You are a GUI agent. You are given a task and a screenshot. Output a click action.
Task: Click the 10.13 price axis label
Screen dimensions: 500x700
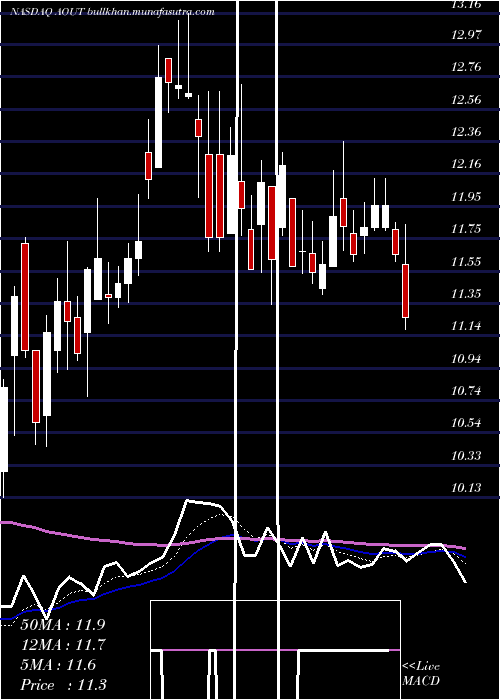[466, 488]
